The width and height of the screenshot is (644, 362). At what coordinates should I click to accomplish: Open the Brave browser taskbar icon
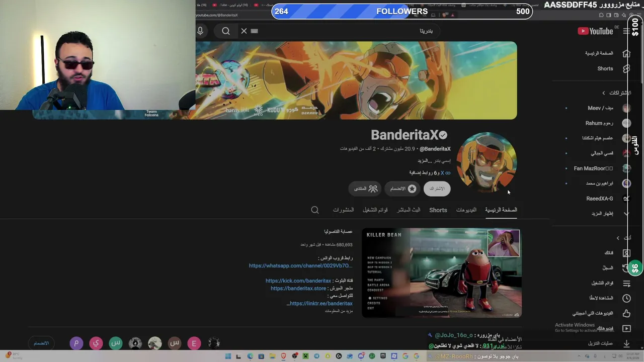(x=283, y=356)
